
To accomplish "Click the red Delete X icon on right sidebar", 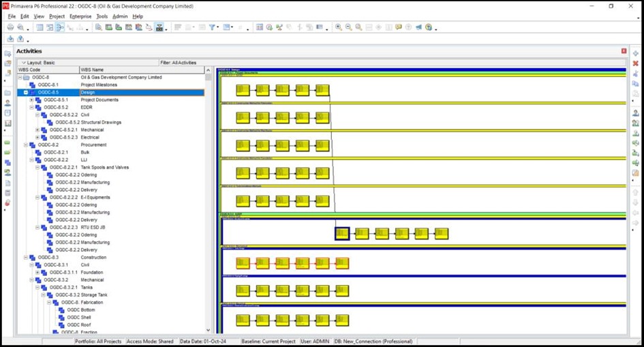I will coord(635,63).
